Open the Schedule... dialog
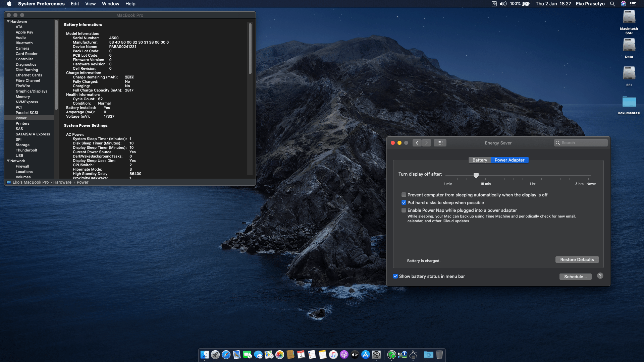The image size is (644, 362). coord(575,277)
